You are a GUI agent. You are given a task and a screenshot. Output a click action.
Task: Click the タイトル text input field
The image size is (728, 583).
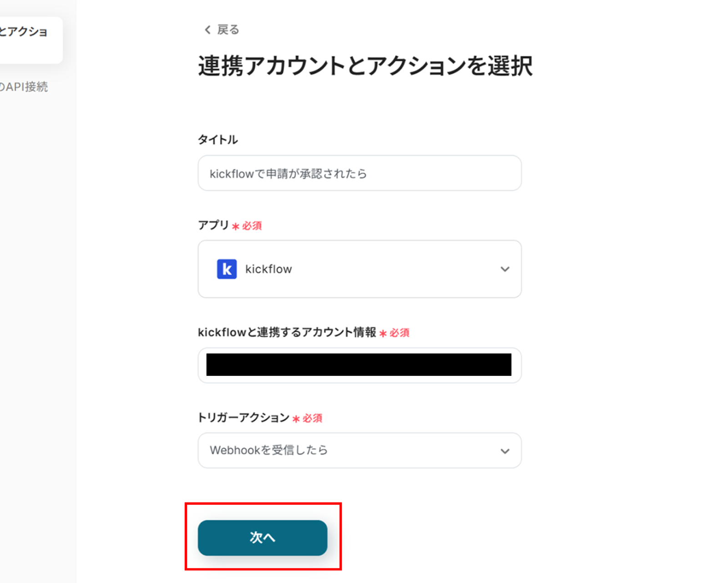coord(359,173)
